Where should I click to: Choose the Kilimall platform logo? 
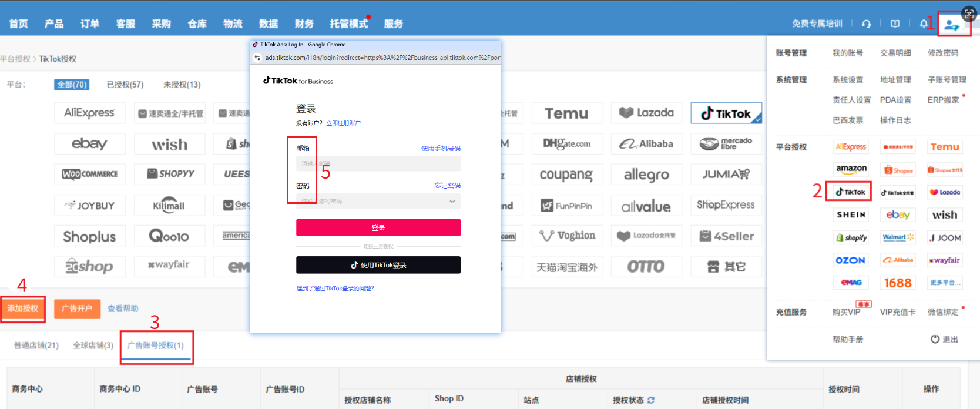point(170,205)
